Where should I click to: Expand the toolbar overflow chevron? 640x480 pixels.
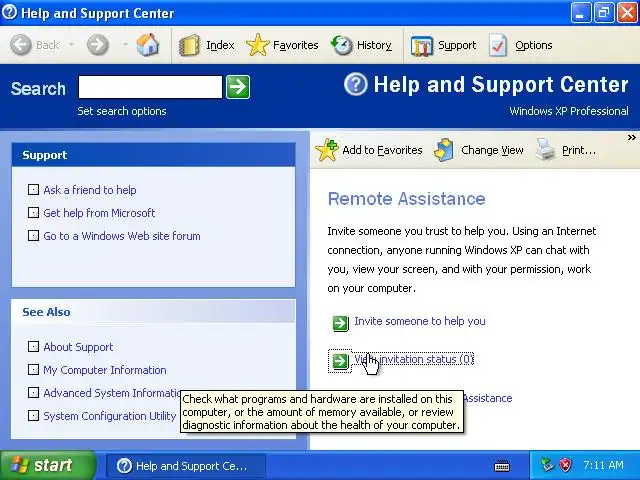[x=631, y=138]
